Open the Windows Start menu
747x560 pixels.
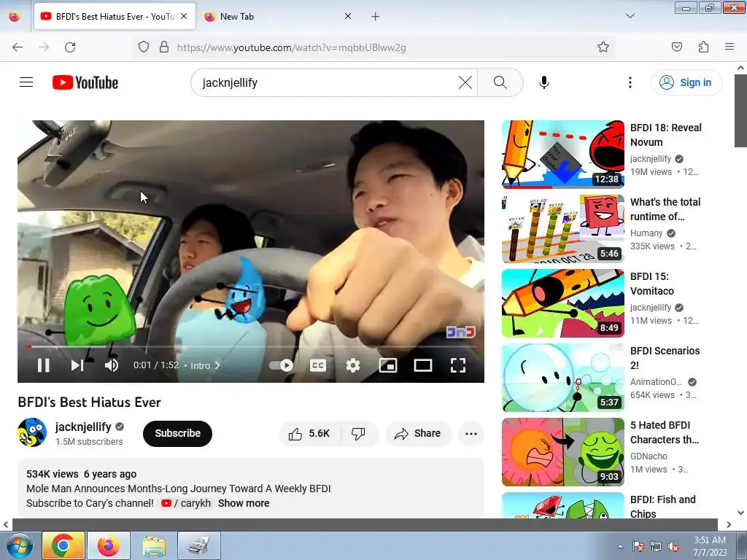[19, 545]
